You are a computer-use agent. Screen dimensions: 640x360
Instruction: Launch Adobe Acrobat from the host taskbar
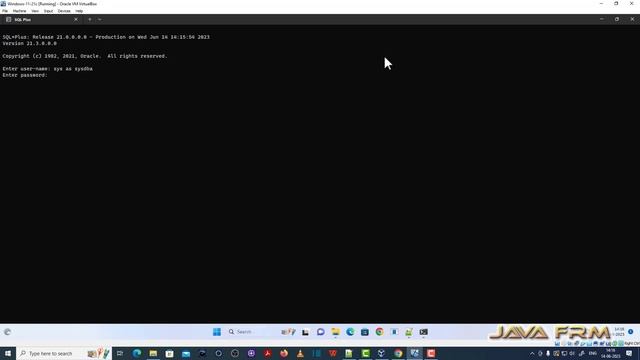(x=268, y=353)
